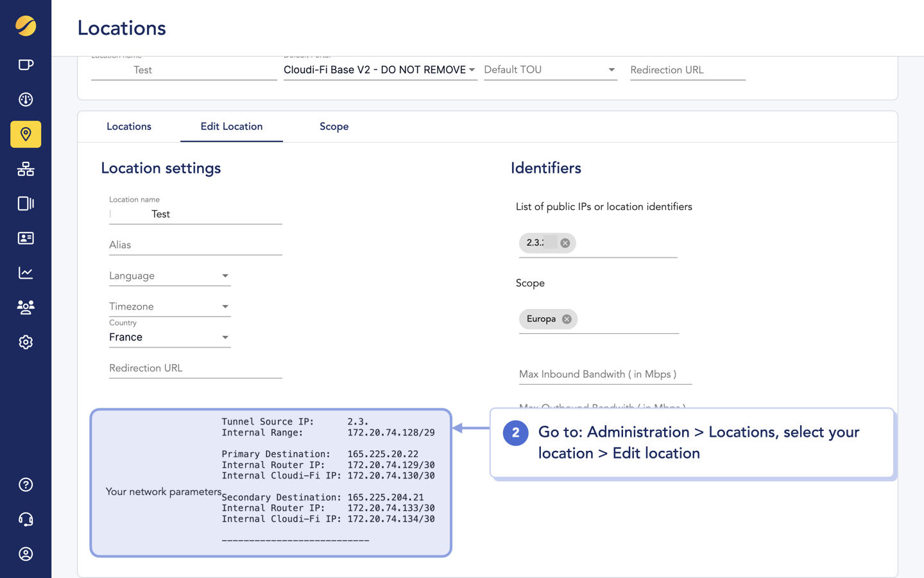Open the support headset icon

(x=26, y=520)
